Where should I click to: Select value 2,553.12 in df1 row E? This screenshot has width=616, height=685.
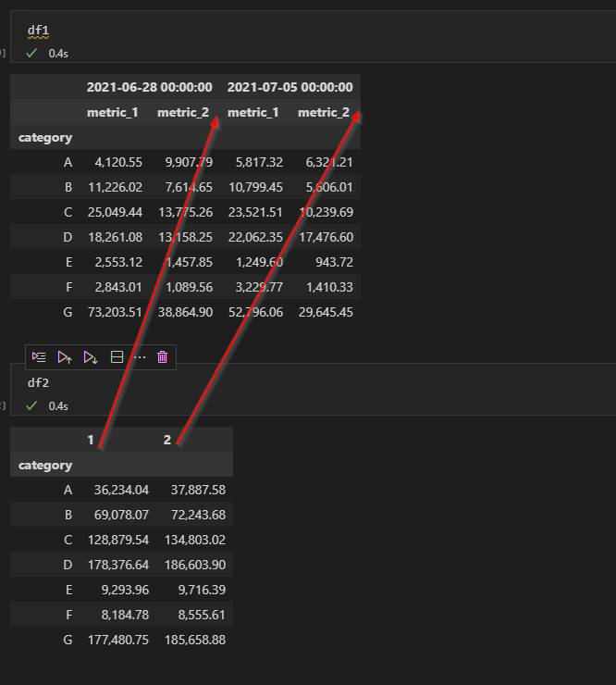coord(118,262)
